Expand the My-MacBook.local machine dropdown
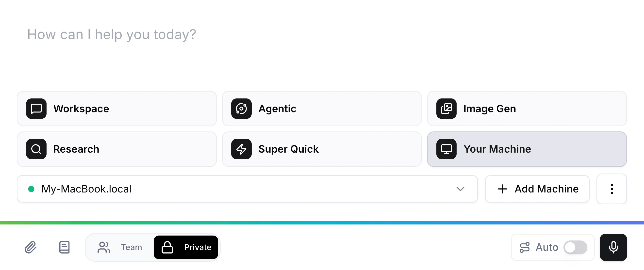This screenshot has width=644, height=270. [x=461, y=189]
